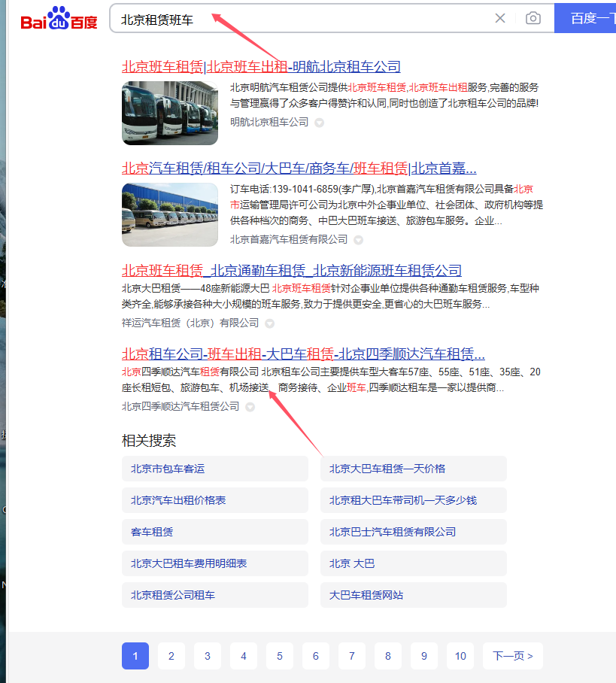Click 下一页 to go to next page
Screen dimensions: 616x683
coord(513,656)
